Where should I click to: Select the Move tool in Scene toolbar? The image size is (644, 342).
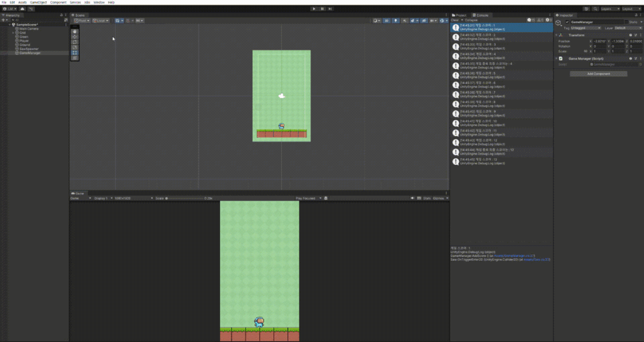point(74,36)
